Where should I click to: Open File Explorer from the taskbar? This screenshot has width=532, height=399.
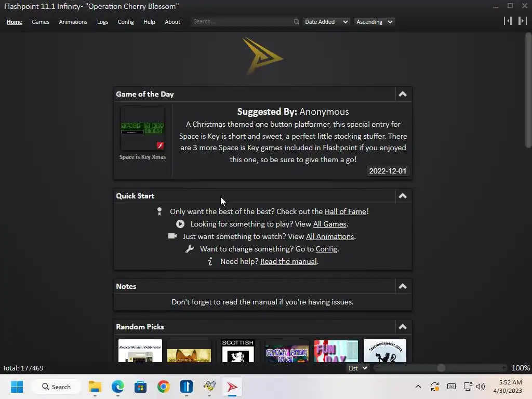pos(95,387)
